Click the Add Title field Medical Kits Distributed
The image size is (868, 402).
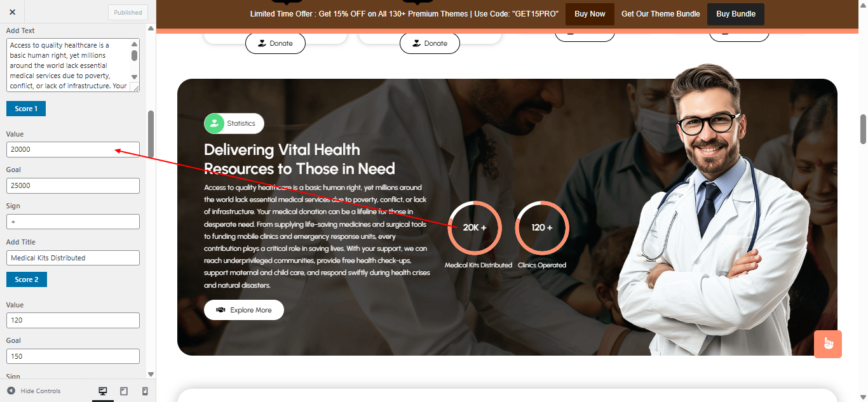pos(73,258)
